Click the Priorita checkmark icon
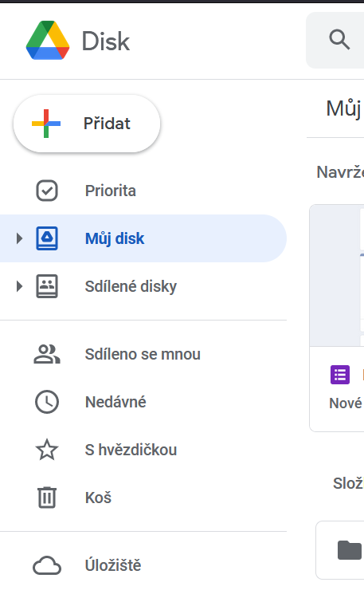Image resolution: width=364 pixels, height=594 pixels. [x=47, y=191]
